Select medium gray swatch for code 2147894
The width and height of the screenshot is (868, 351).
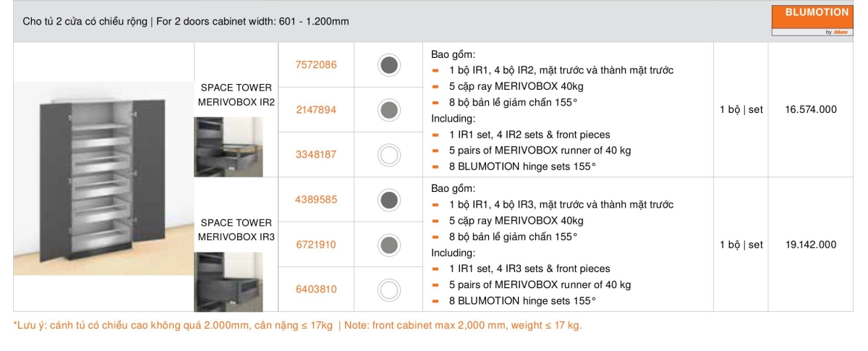point(389,110)
